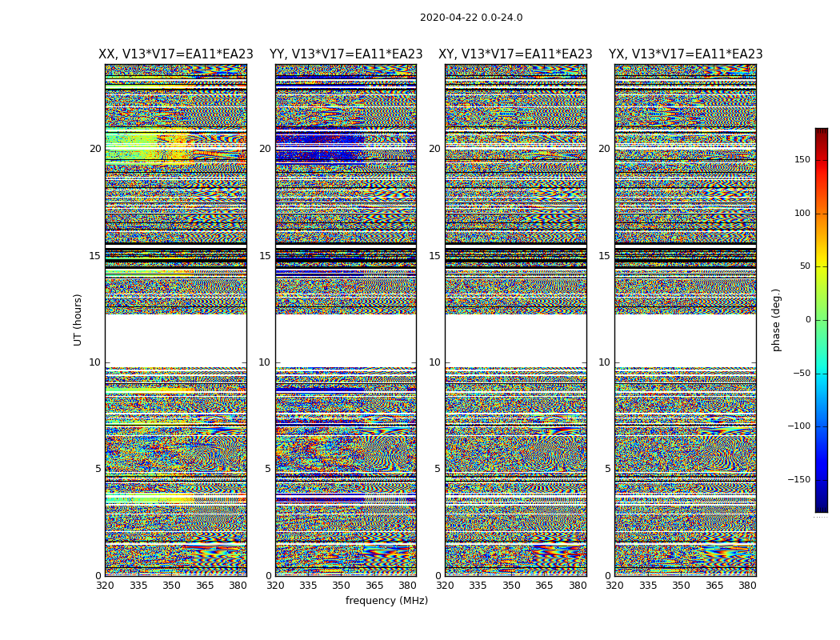
Task: Click the 20 hour tick of XX plot
Action: point(95,148)
